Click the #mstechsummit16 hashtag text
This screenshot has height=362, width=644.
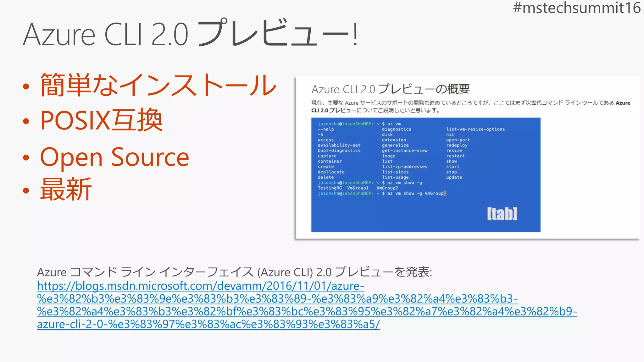coord(577,8)
